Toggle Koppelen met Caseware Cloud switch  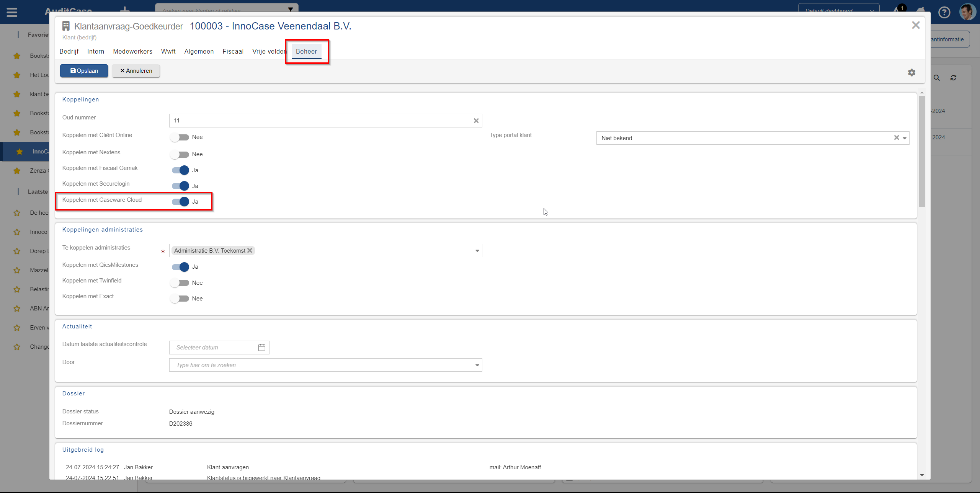click(180, 202)
